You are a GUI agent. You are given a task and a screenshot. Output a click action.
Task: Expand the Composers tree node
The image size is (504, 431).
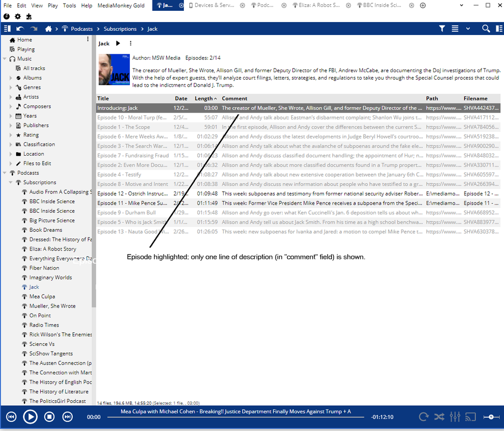point(11,106)
